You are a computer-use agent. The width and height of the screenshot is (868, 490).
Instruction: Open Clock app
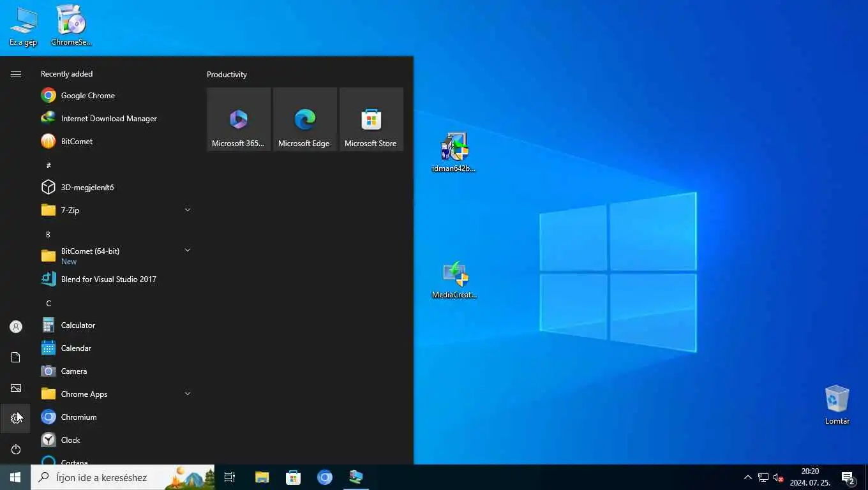115,440
